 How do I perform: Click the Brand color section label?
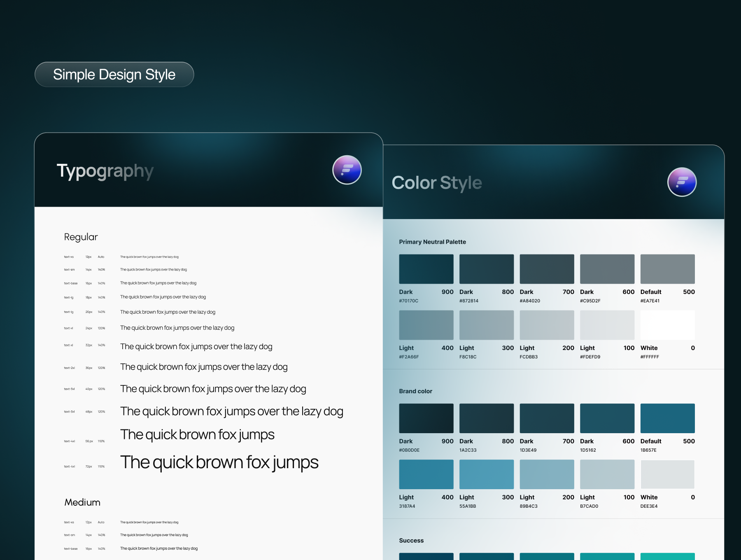pyautogui.click(x=415, y=391)
